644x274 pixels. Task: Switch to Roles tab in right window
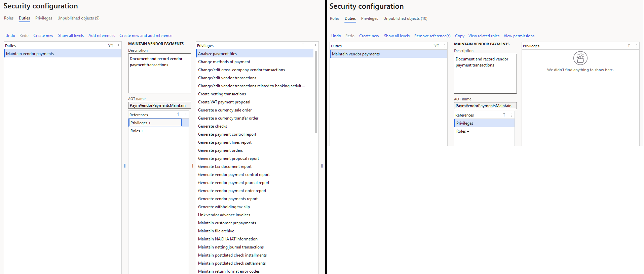tap(335, 18)
